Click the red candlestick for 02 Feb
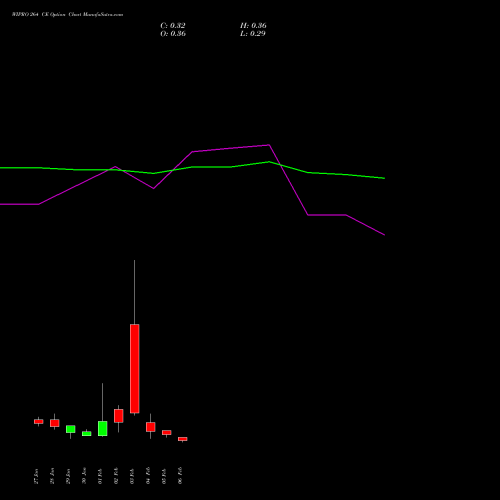This screenshot has height=500, width=500. click(x=119, y=416)
